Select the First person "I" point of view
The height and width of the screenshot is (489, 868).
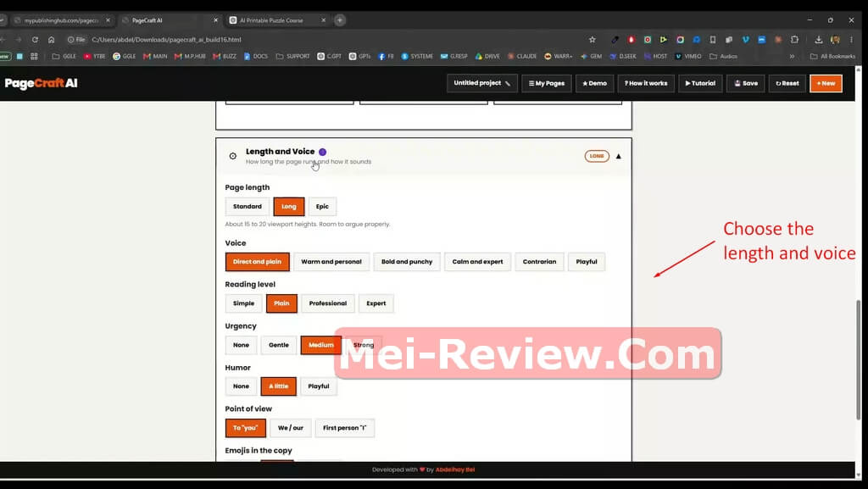[x=345, y=428]
